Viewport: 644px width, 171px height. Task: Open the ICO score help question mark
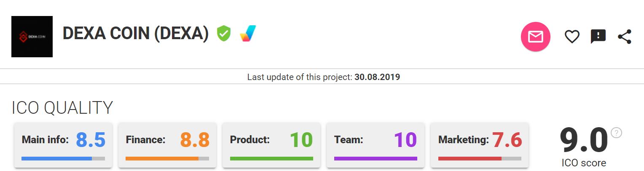[x=616, y=133]
